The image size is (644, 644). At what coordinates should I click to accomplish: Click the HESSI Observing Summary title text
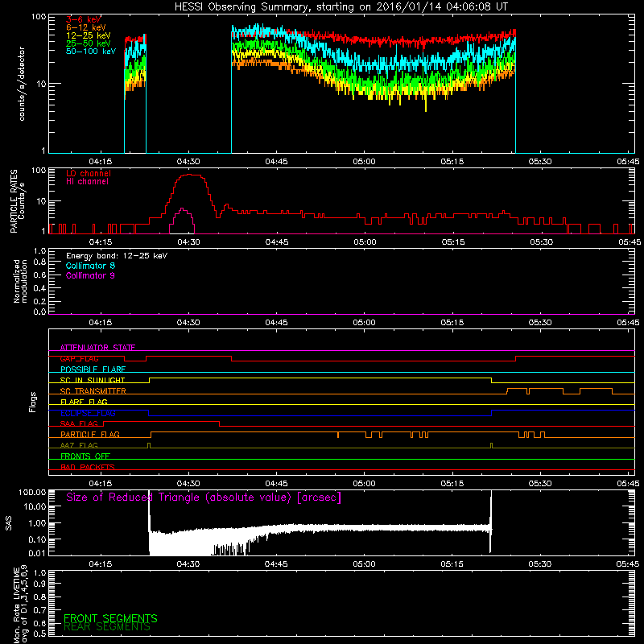pyautogui.click(x=341, y=6)
